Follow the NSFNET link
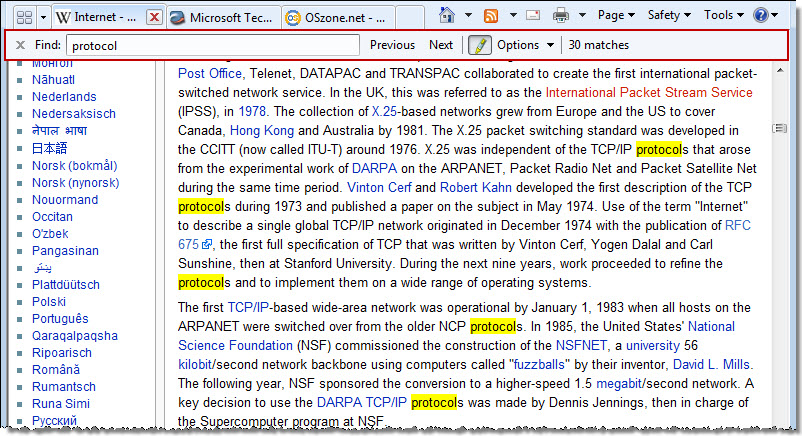 coord(581,345)
